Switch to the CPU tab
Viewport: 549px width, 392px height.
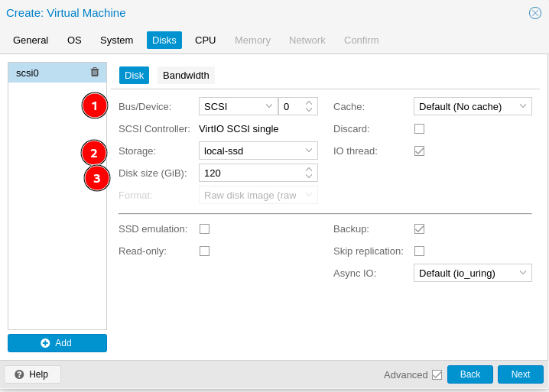tap(205, 40)
